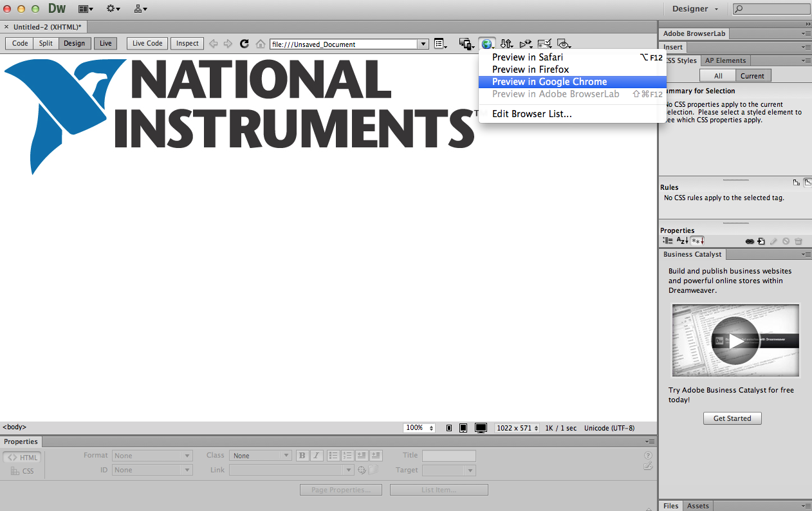Select Current mode in CSS Styles panel

click(752, 75)
